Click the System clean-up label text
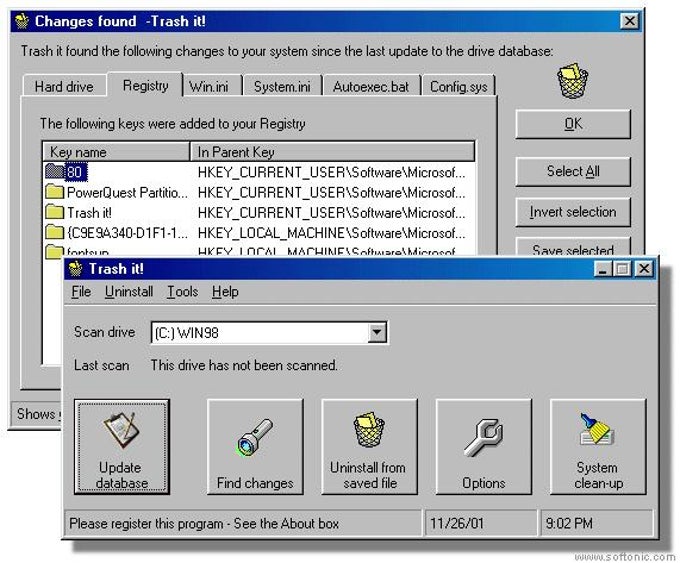The width and height of the screenshot is (680, 563). tap(598, 475)
